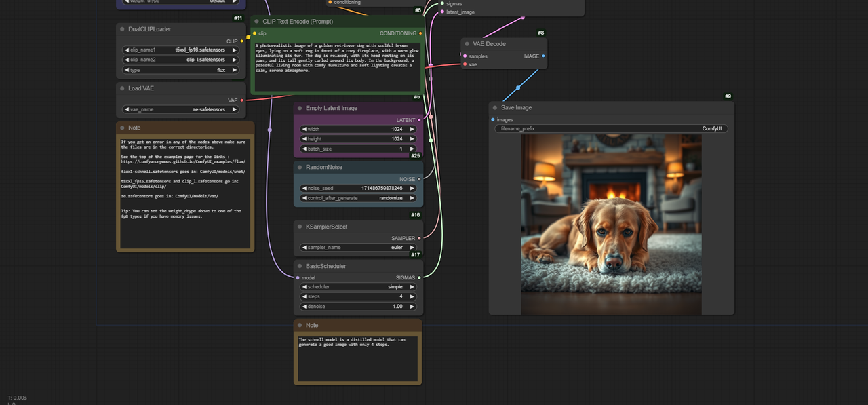
Task: Click the schnell model Note text area
Action: pyautogui.click(x=357, y=358)
